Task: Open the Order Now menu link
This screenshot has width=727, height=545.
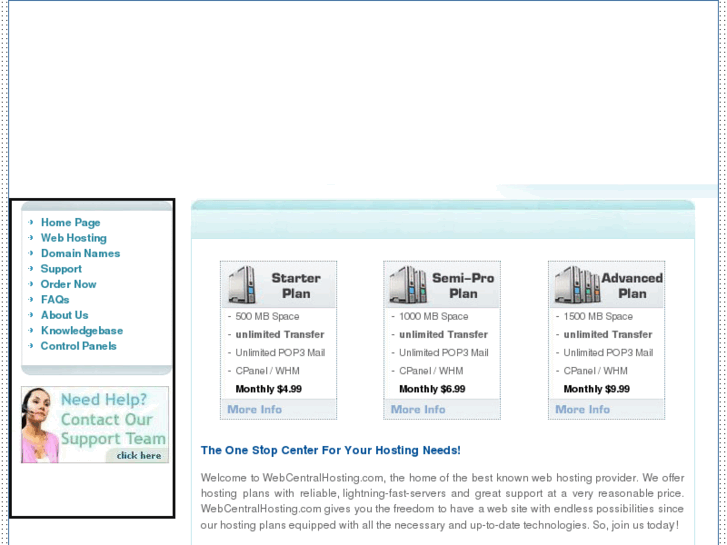Action: [69, 284]
